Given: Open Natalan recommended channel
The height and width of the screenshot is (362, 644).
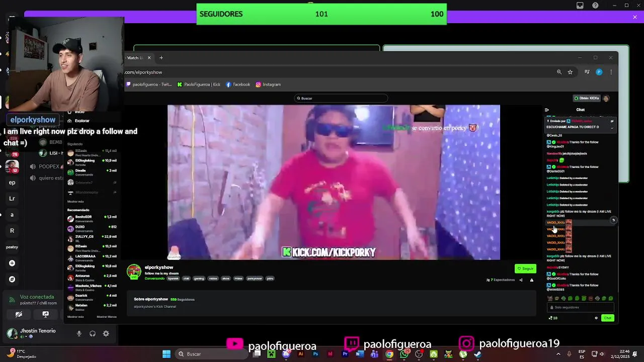Looking at the screenshot, I should point(92,307).
